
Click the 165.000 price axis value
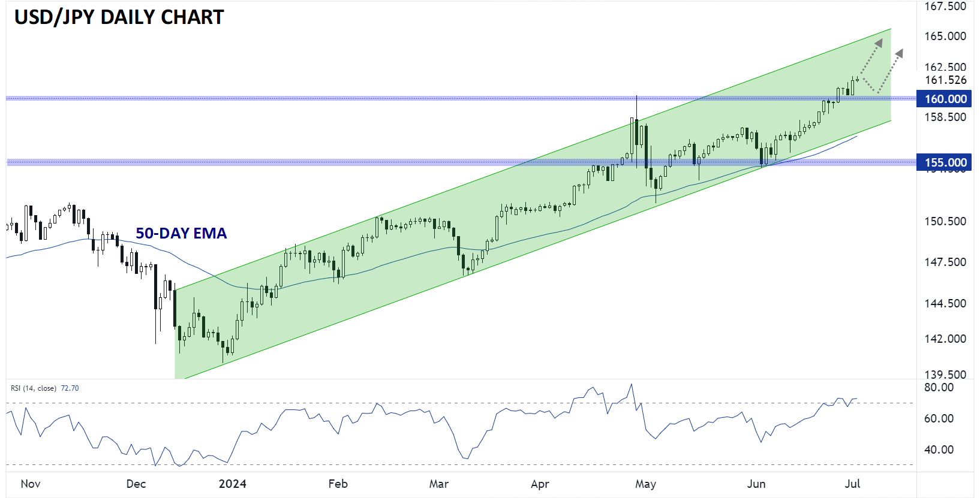point(945,36)
